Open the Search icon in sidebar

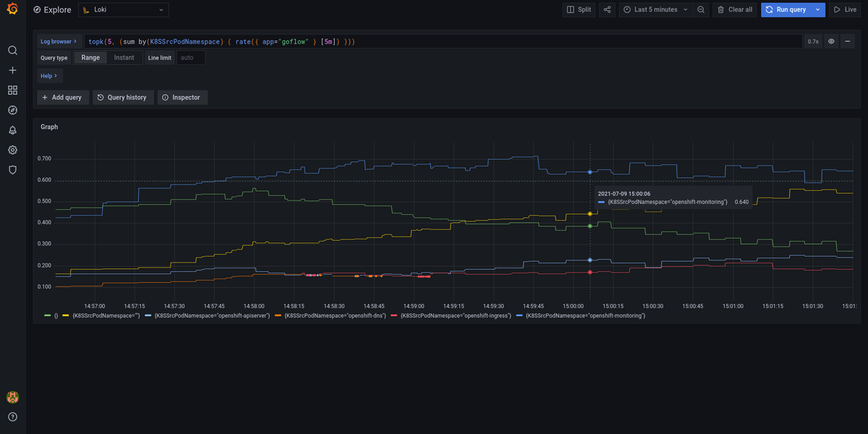pos(12,51)
